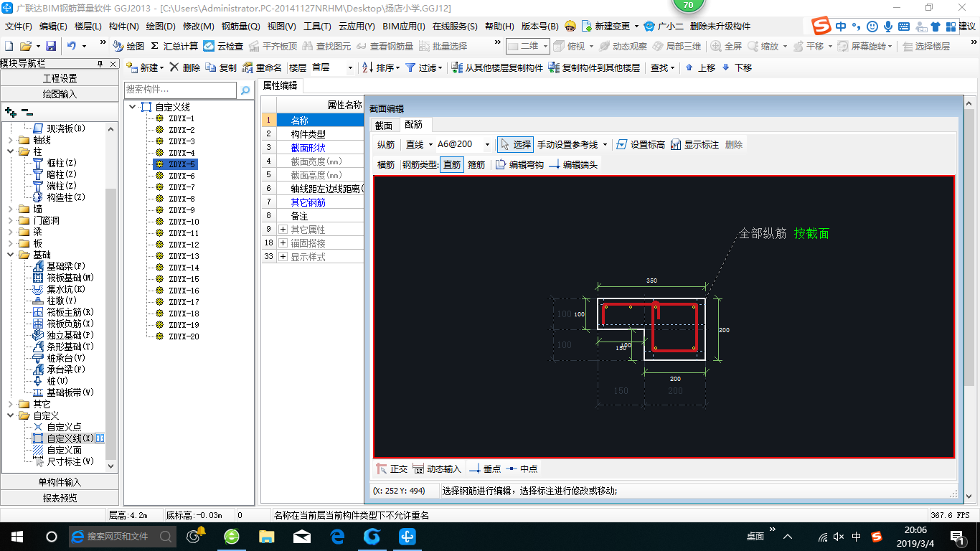Launch 云检查 cloud check

pyautogui.click(x=223, y=46)
